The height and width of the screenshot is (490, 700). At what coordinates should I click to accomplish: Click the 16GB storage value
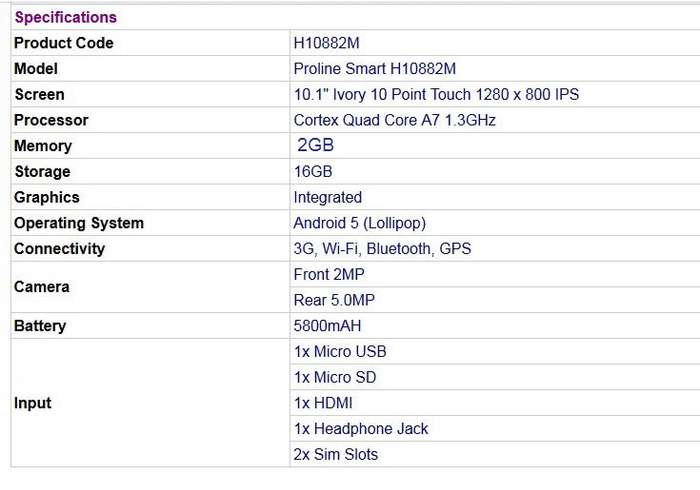click(313, 171)
